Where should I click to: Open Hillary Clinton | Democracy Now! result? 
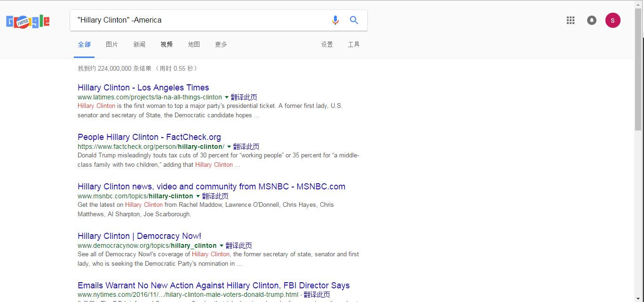click(139, 236)
